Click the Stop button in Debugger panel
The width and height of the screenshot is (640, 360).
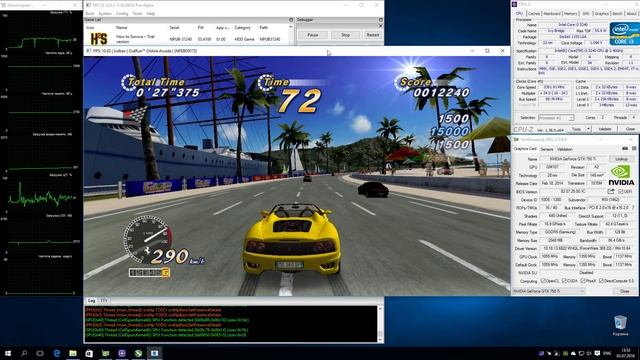pyautogui.click(x=345, y=35)
